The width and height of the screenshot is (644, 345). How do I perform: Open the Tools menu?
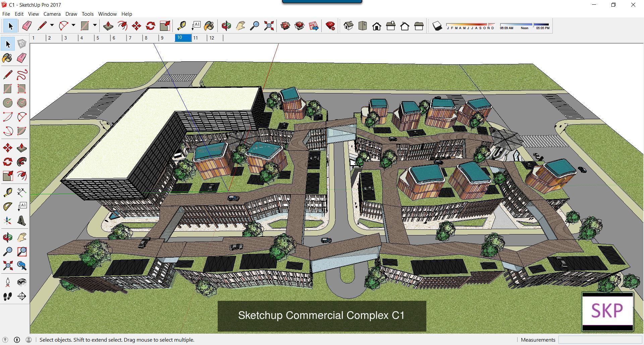[88, 14]
